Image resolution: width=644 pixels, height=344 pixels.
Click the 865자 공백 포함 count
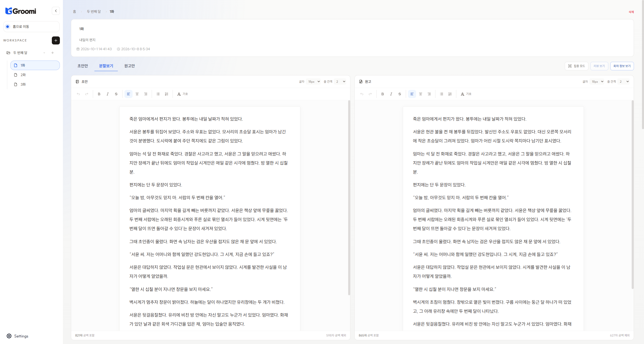pos(369,335)
